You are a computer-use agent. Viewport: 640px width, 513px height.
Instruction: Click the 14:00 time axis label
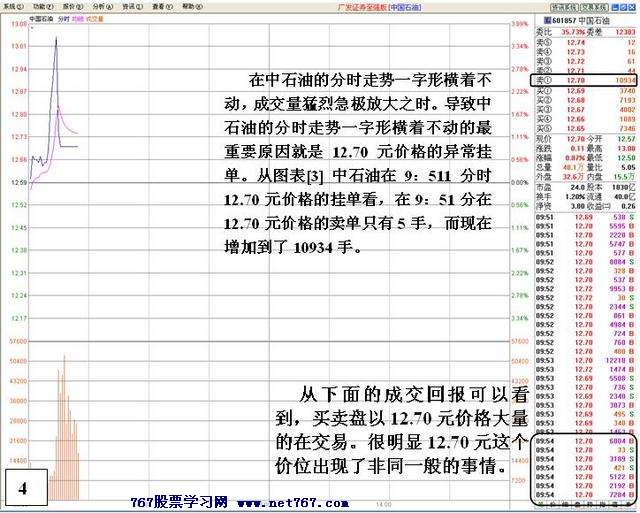[383, 505]
